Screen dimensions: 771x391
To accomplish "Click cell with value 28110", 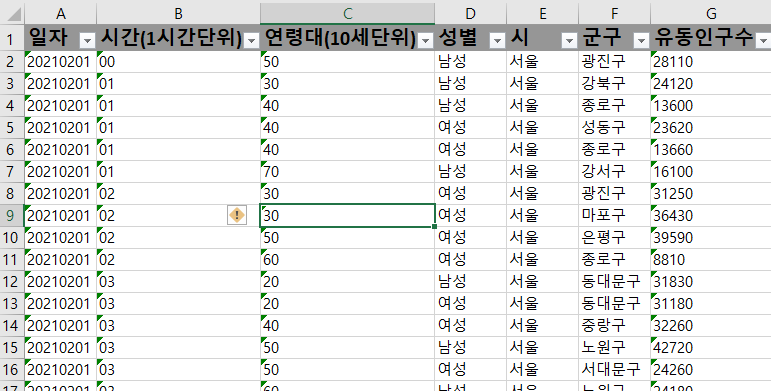I will pyautogui.click(x=711, y=61).
